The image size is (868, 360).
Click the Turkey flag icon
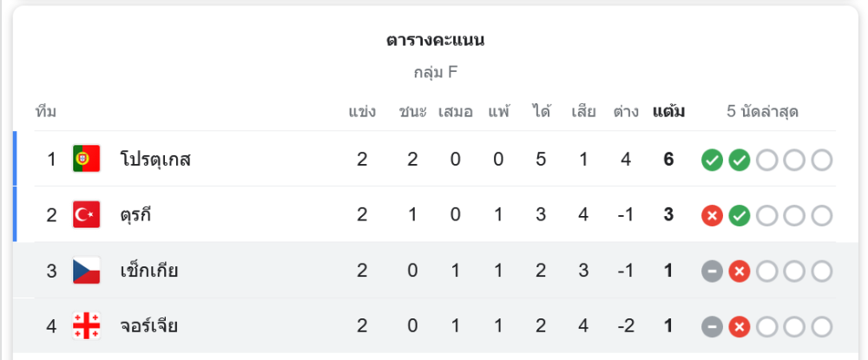click(87, 215)
